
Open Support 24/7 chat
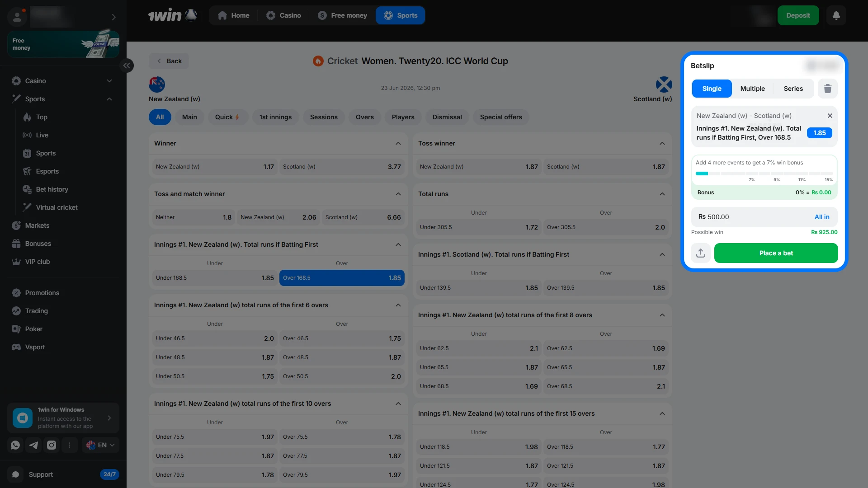click(63, 474)
